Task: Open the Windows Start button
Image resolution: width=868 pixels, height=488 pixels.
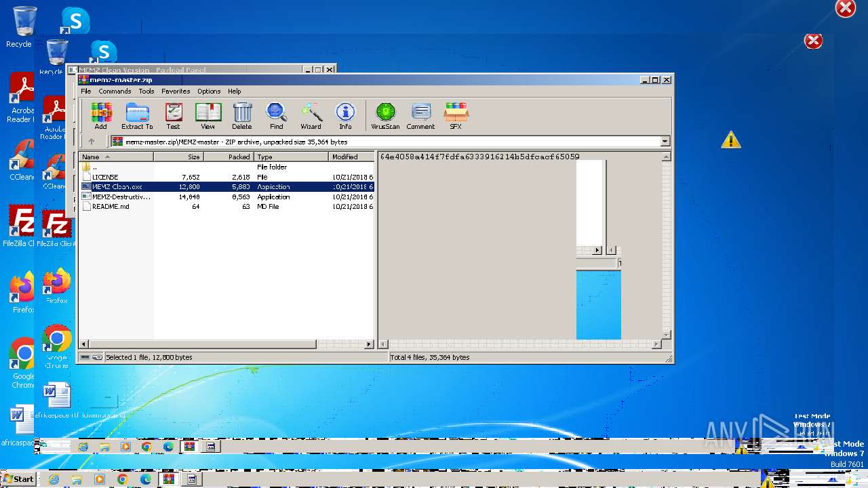Action: [x=18, y=479]
